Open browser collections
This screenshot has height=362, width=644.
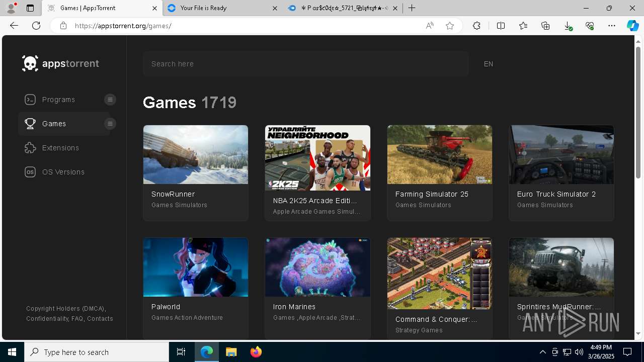pos(545,26)
